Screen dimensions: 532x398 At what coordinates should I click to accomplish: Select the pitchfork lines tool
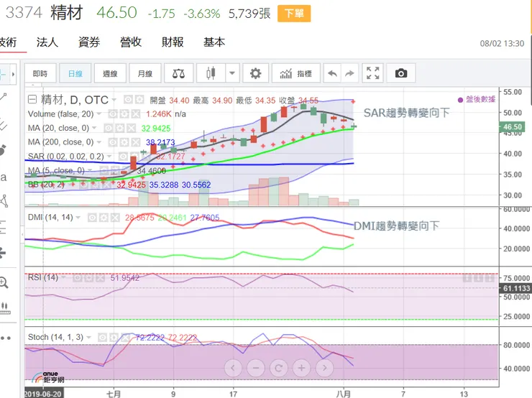[3, 124]
